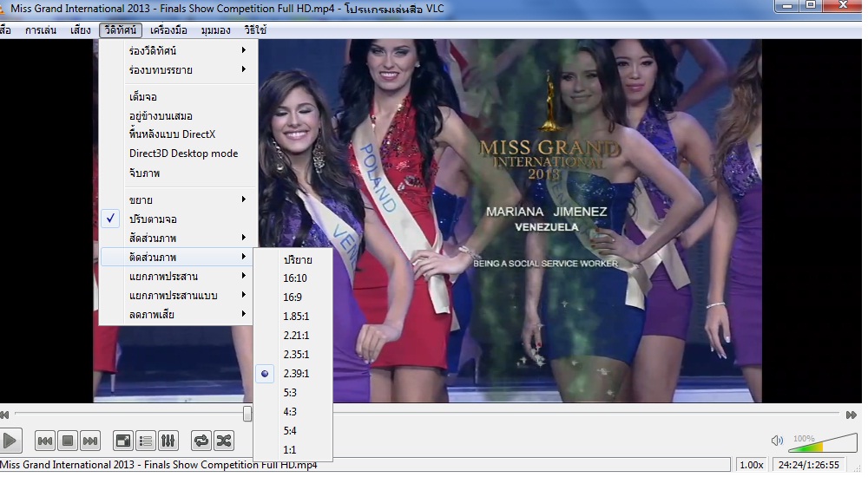Click slower rewind icon left of seek bar

tap(4, 415)
